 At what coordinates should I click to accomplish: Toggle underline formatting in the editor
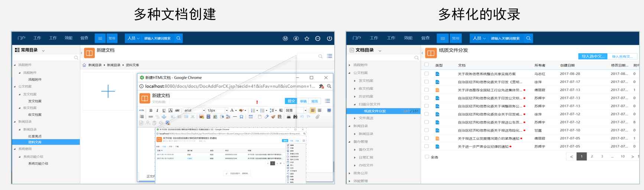(164, 110)
